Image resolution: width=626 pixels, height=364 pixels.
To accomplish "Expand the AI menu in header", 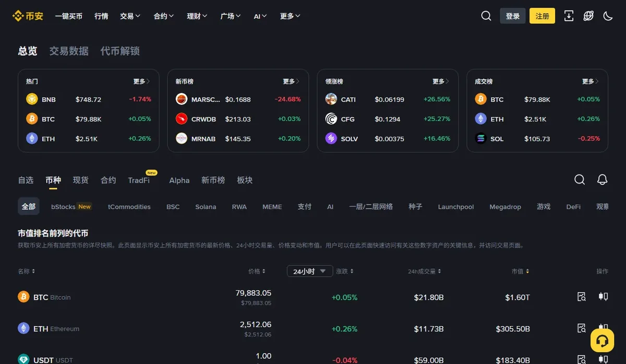I will 260,16.
